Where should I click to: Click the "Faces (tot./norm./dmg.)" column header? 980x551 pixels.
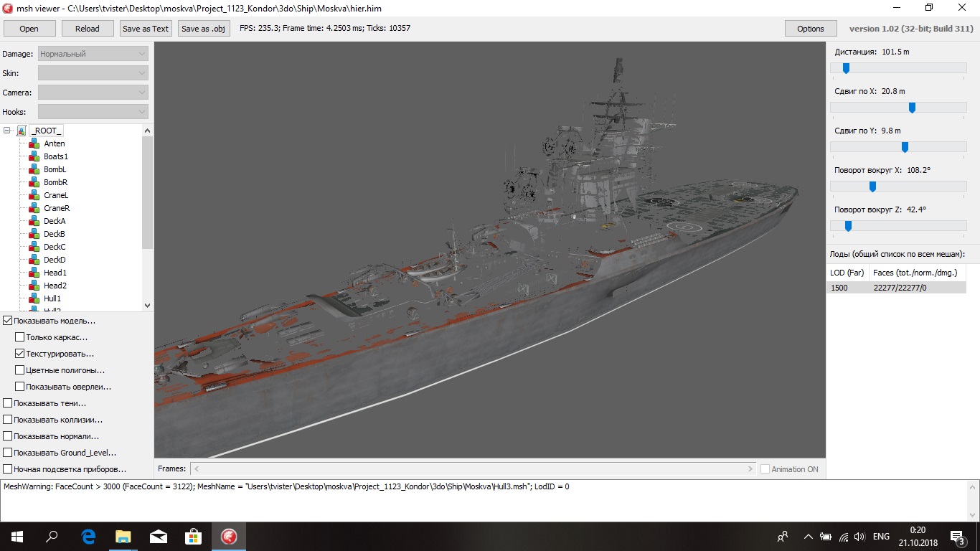(918, 273)
